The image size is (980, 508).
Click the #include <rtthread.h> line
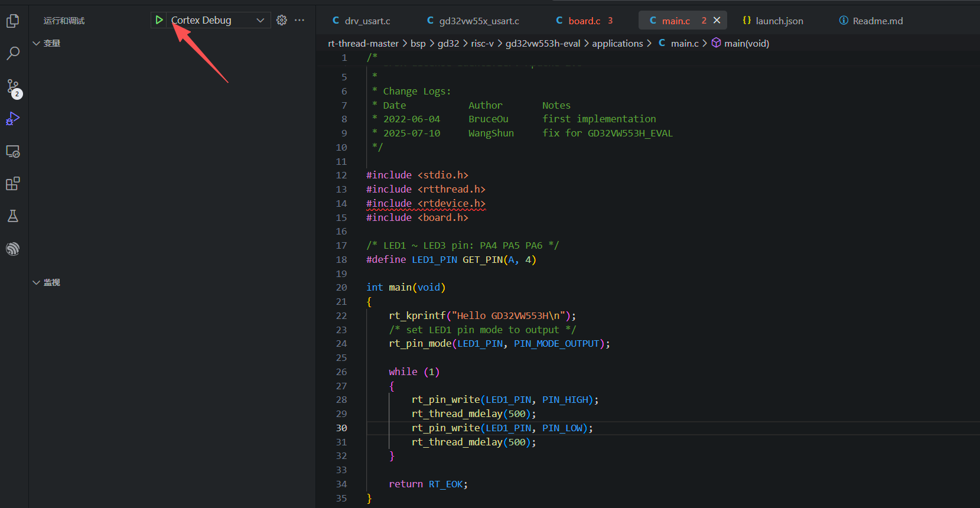(426, 189)
